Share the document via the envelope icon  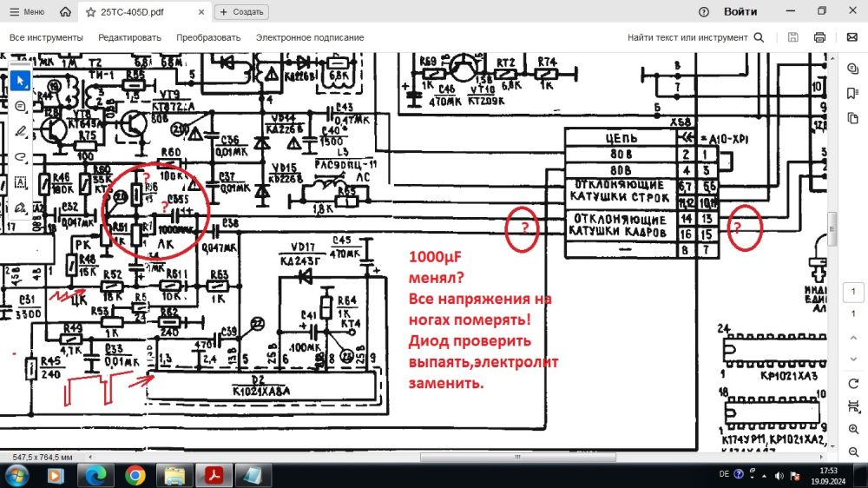coord(852,37)
